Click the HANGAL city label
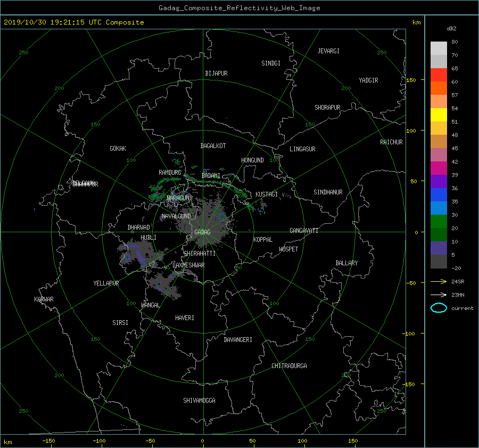479x448 pixels. (151, 305)
